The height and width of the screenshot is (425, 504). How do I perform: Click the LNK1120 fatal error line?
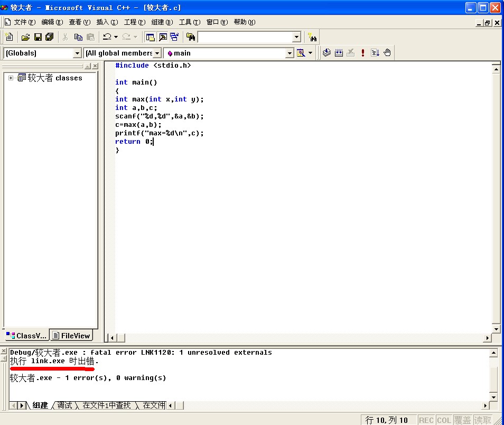(x=141, y=352)
